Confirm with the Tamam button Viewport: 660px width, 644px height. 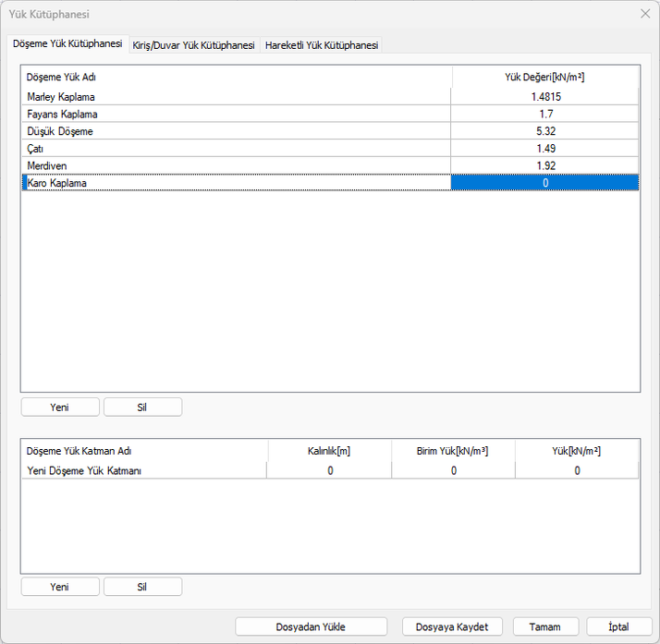tap(545, 626)
